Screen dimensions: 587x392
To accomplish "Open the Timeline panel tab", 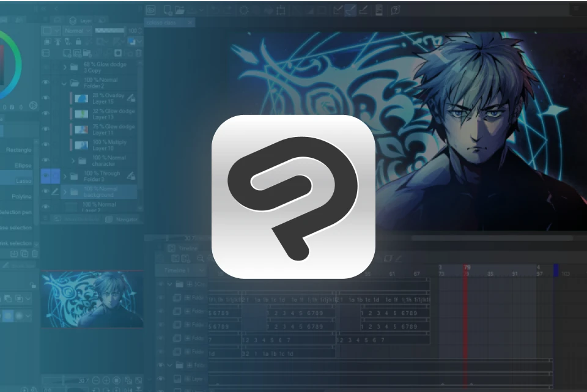I will 182,248.
